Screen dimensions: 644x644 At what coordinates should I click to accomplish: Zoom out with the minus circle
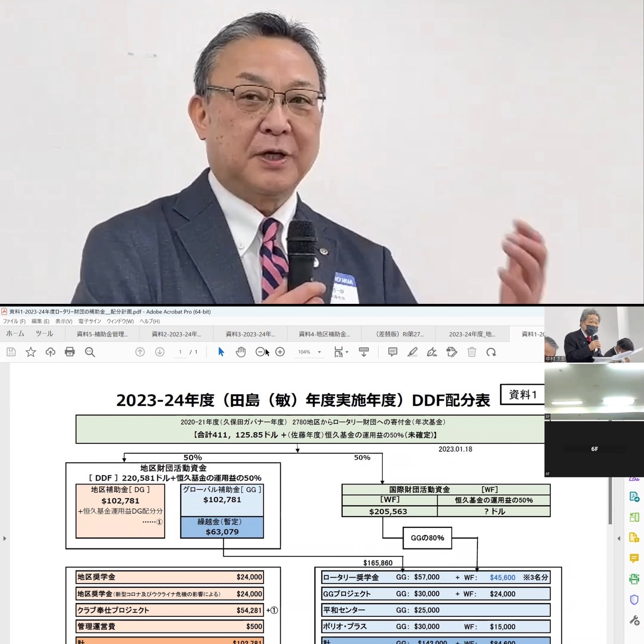click(x=260, y=352)
